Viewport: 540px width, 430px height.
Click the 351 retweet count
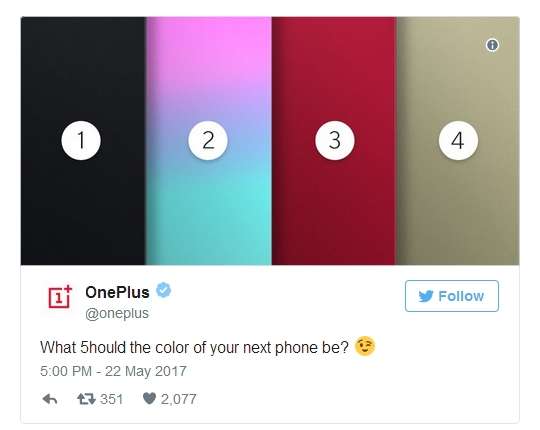point(111,399)
